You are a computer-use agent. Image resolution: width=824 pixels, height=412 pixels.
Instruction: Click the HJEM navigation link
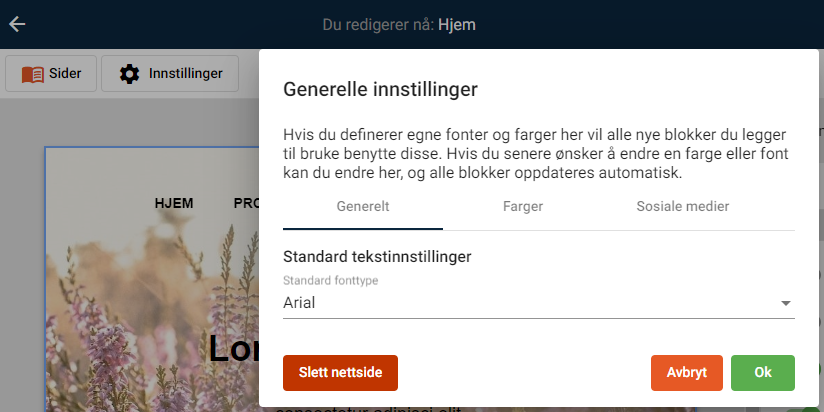(174, 203)
